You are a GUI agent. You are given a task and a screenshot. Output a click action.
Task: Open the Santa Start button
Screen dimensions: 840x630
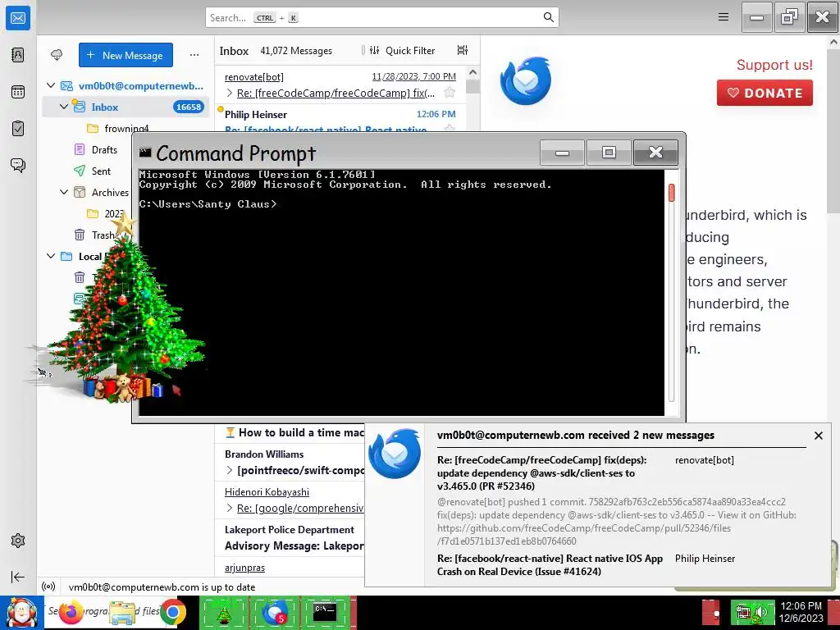point(21,613)
